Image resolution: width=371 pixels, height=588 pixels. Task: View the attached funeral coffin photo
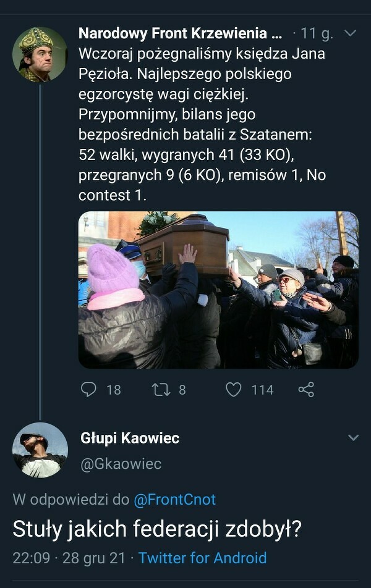[218, 290]
